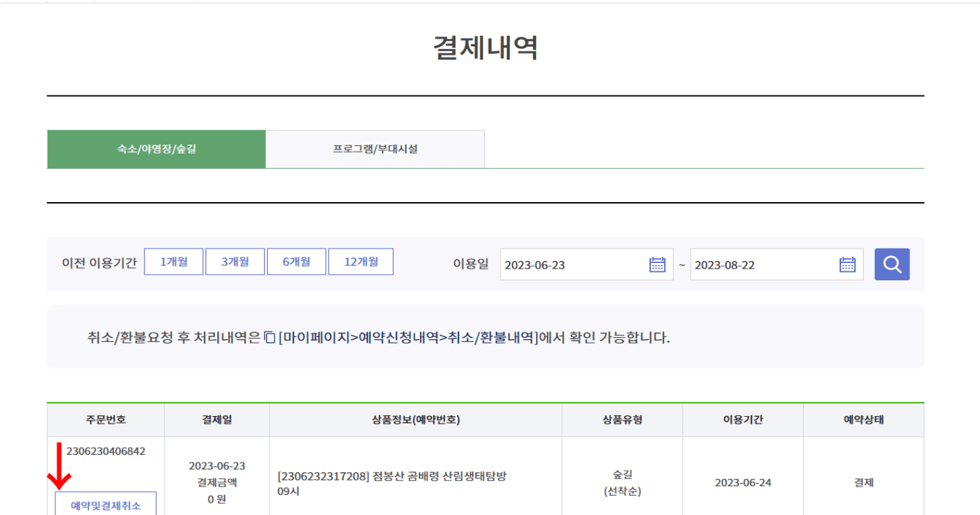Select the 1개월 period filter
Viewport: 980px width, 515px height.
[x=173, y=261]
